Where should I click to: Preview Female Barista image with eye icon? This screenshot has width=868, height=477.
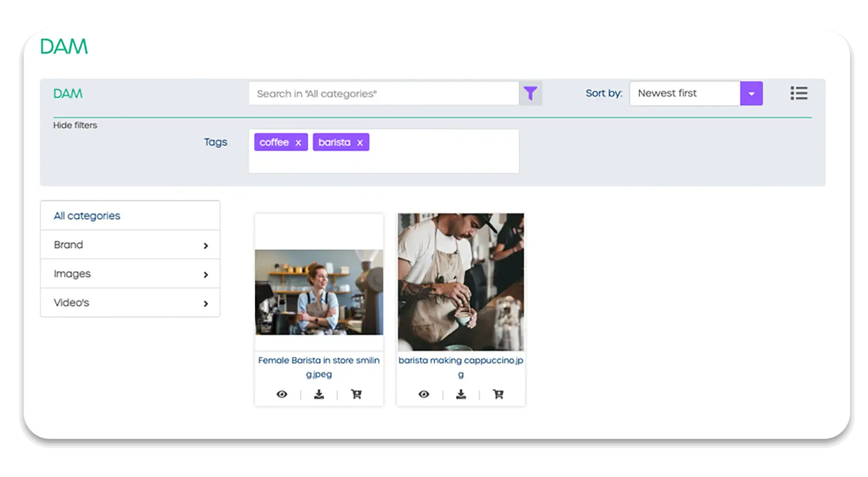pyautogui.click(x=282, y=394)
